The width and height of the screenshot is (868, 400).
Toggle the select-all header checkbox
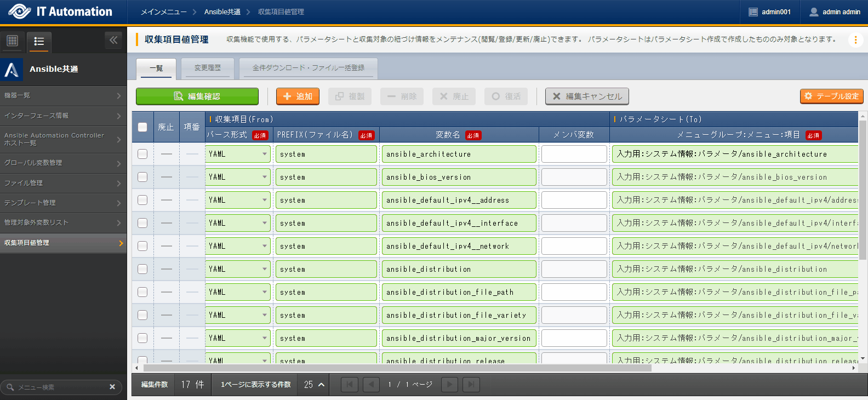coord(142,127)
